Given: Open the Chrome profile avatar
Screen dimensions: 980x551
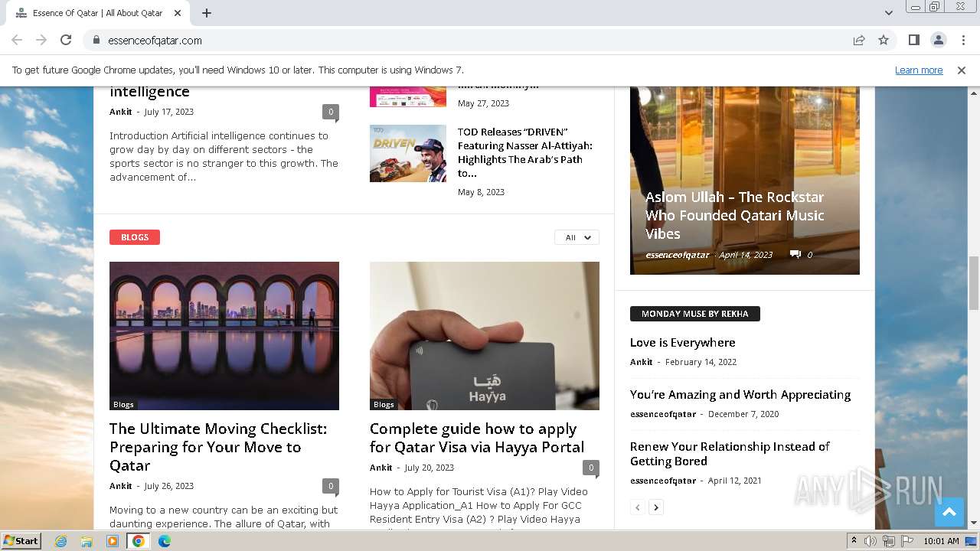Looking at the screenshot, I should [938, 40].
